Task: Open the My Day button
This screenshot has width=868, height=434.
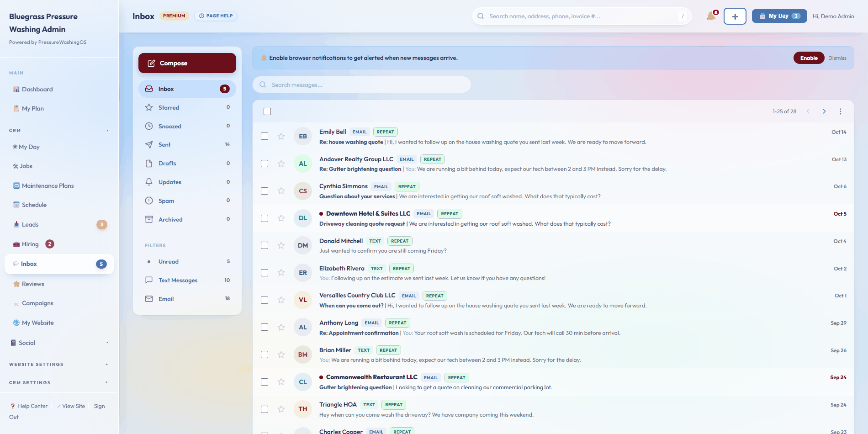Action: tap(779, 16)
